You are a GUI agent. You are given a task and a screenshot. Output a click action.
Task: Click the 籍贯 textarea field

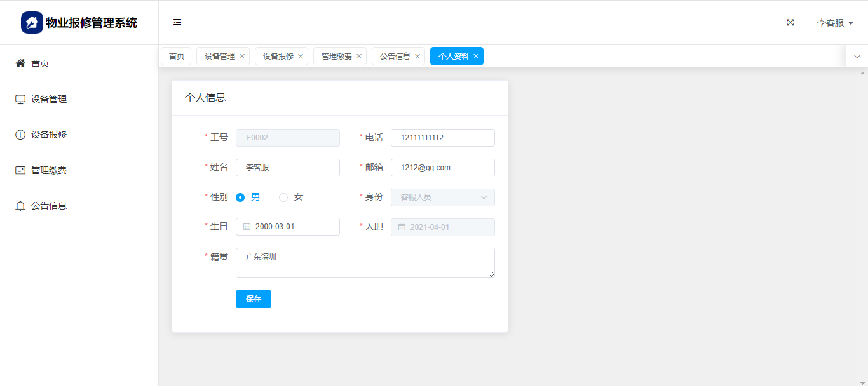[x=365, y=263]
